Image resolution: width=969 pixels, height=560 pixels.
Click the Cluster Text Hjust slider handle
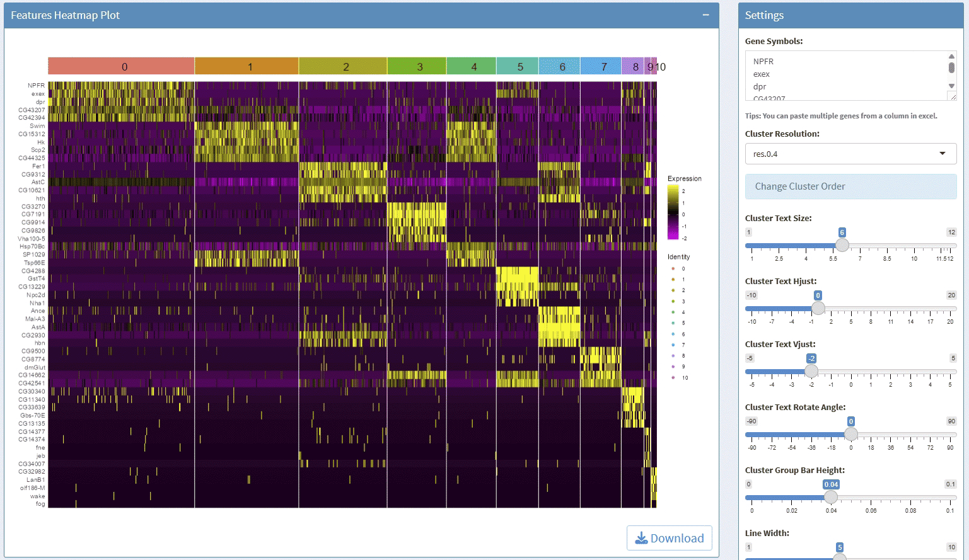[x=818, y=308]
